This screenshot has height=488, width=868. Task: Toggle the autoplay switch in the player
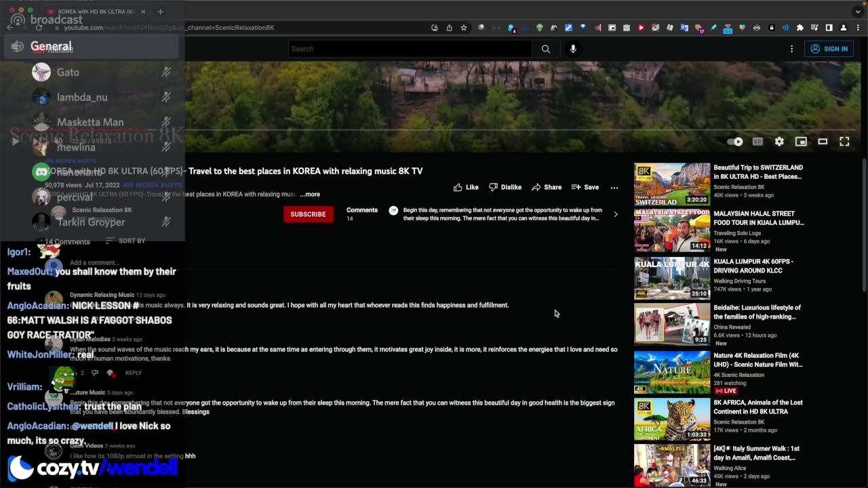[735, 142]
